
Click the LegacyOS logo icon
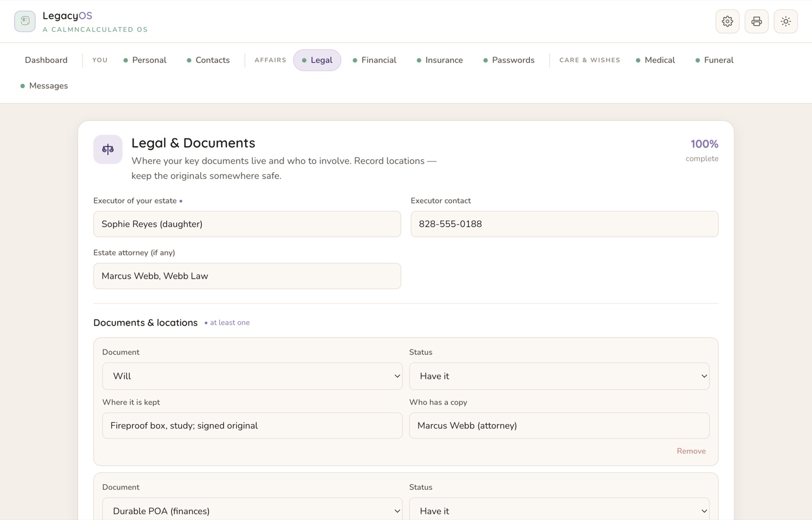(25, 21)
